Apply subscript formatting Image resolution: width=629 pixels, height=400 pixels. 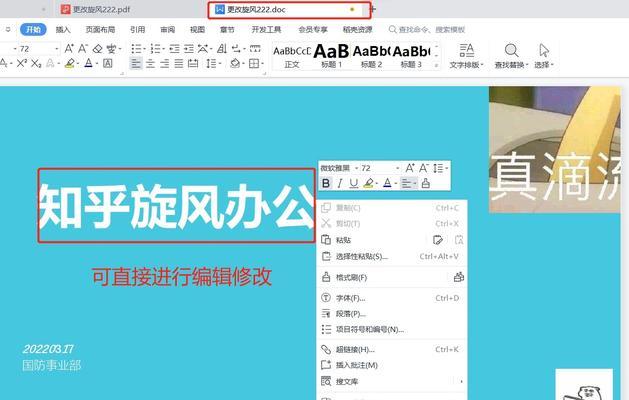36,63
